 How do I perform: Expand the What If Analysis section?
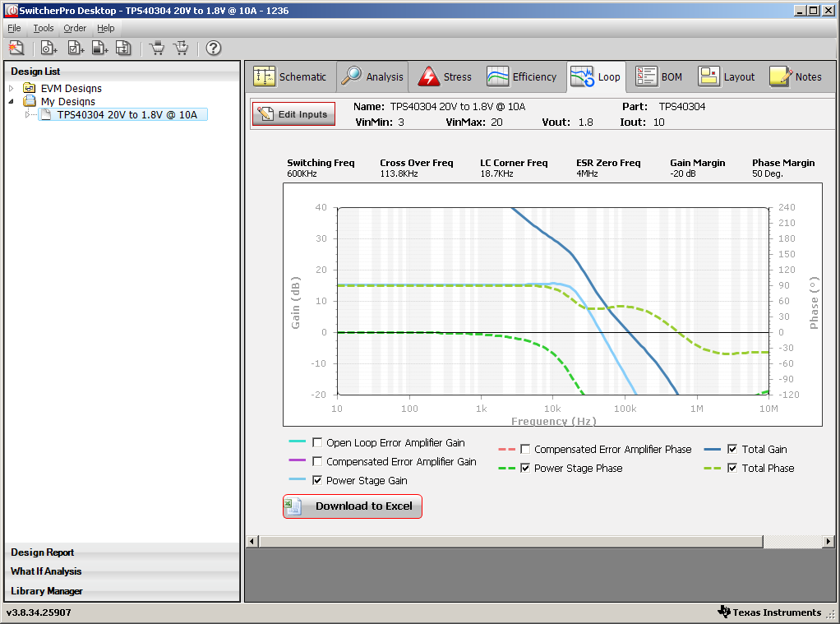(x=122, y=571)
